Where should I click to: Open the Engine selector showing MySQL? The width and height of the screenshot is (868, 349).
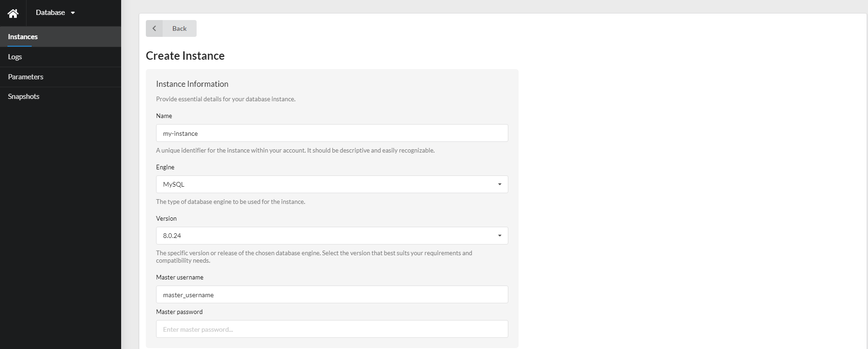coord(332,184)
